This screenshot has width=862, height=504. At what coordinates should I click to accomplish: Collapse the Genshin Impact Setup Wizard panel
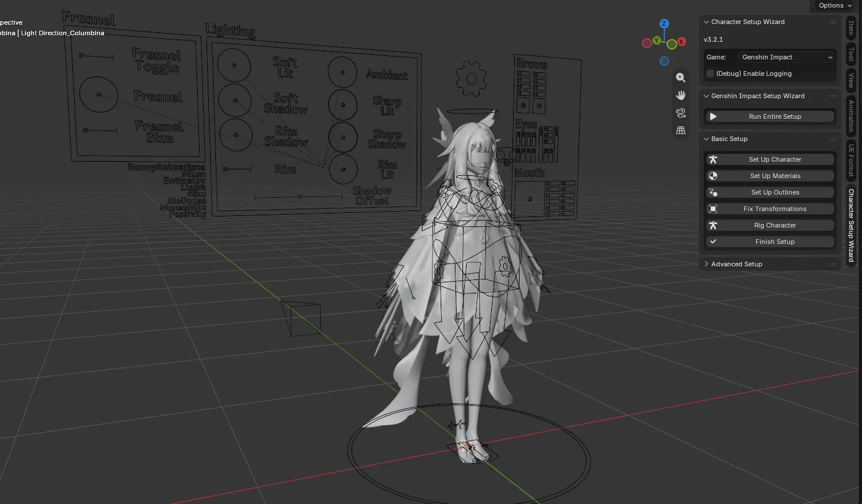[x=707, y=96]
